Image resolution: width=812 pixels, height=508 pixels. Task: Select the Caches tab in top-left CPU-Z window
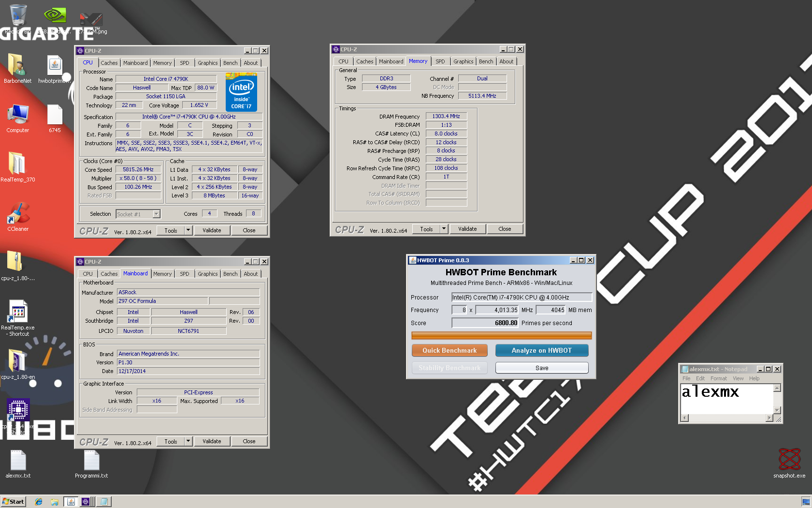109,63
